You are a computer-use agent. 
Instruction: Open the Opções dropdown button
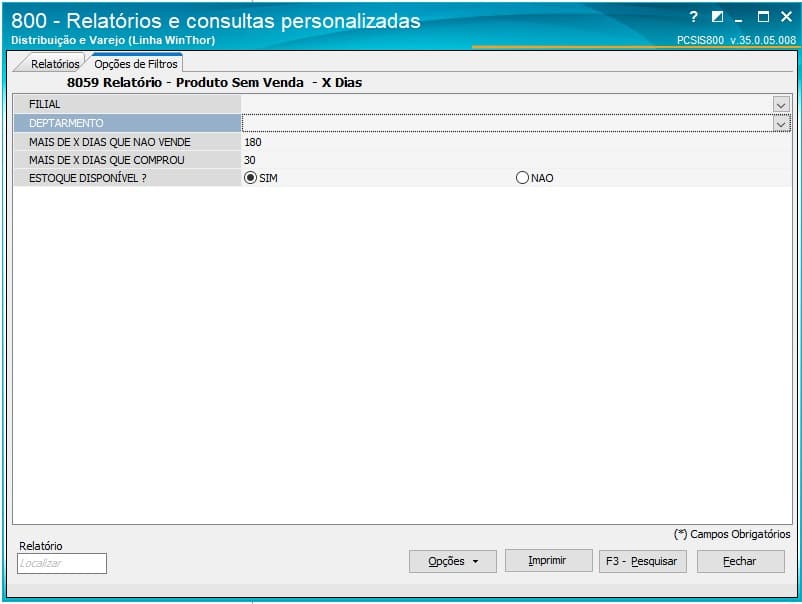(x=453, y=561)
